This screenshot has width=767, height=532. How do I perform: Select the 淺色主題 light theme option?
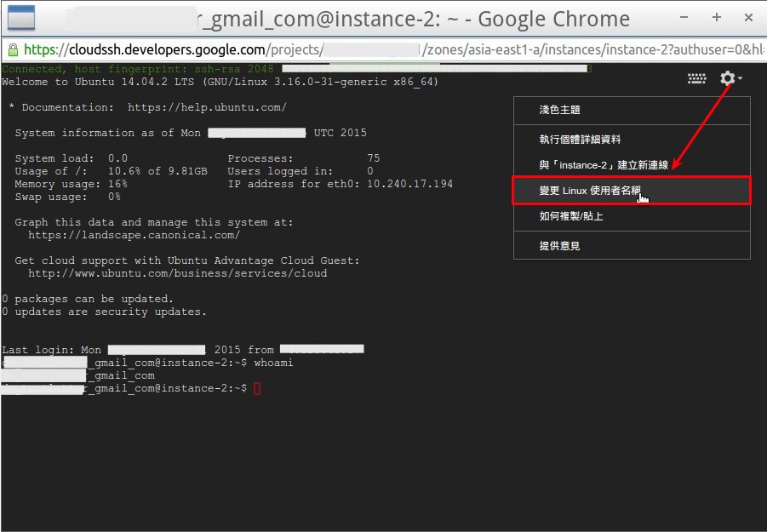click(x=632, y=110)
